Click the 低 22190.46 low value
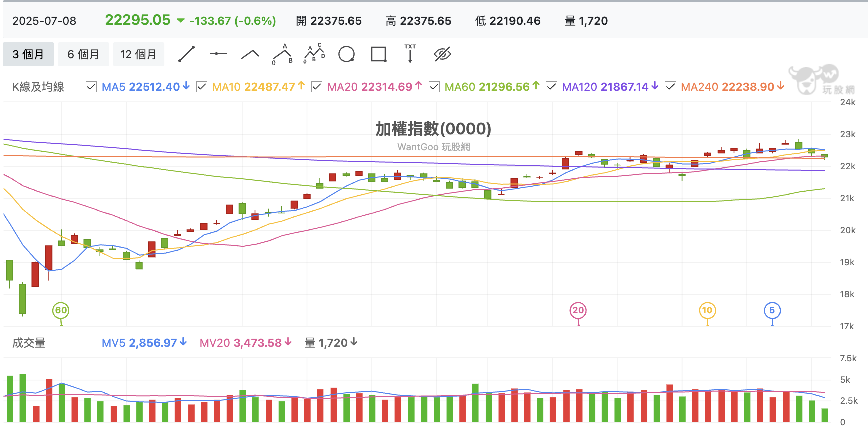 [508, 21]
